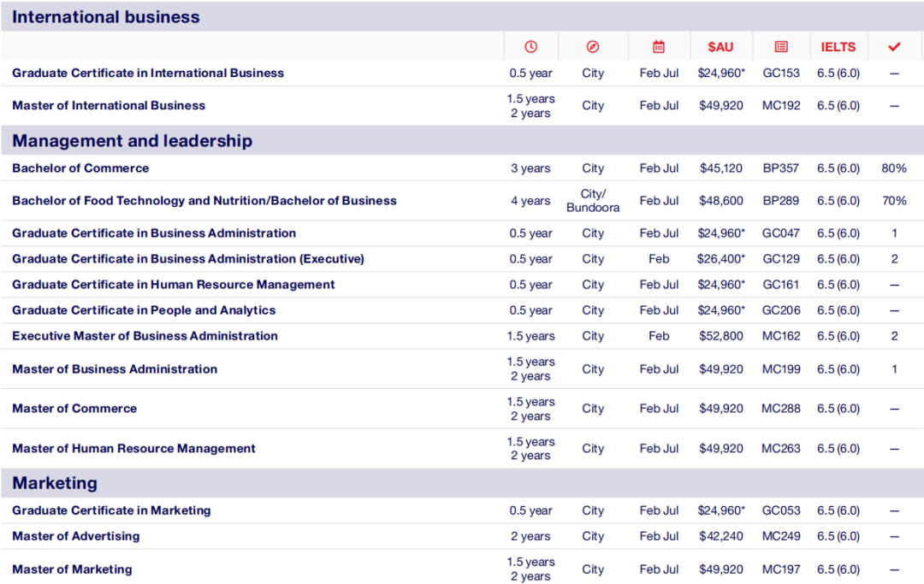Viewport: 924px width, 584px height.
Task: Click the red checkmark header icon
Action: point(894,46)
